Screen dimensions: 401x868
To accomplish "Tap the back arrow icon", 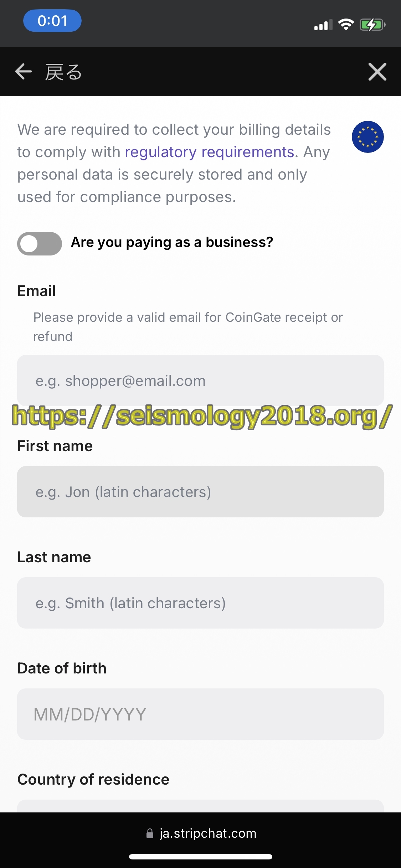I will [24, 72].
